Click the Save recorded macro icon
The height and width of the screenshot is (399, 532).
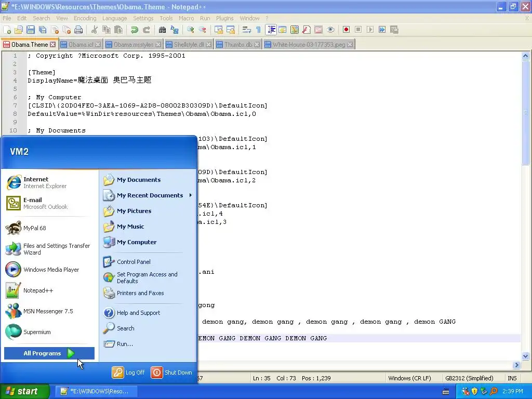394,30
